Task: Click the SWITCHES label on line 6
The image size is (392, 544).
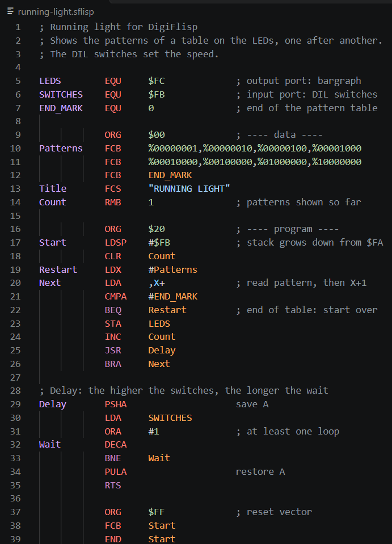Action: [61, 94]
